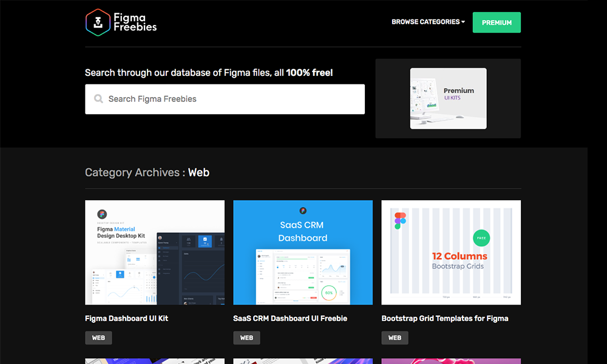This screenshot has height=364, width=607.
Task: Focus the Search Figma Freebies field
Action: [x=225, y=99]
